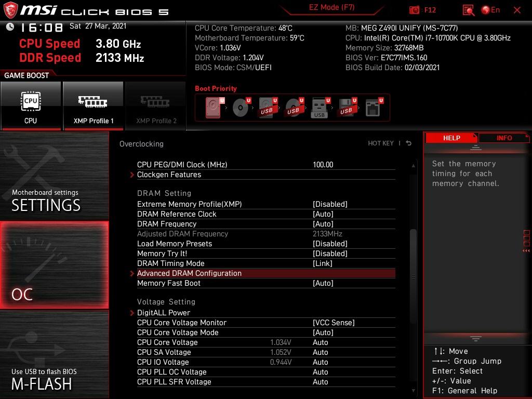Select the optical disc boot device icon
The width and height of the screenshot is (532, 399).
[242, 108]
